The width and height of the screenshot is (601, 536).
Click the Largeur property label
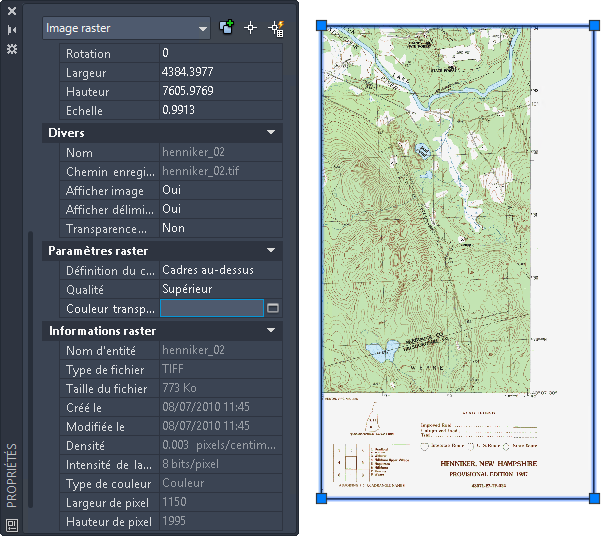coord(86,73)
